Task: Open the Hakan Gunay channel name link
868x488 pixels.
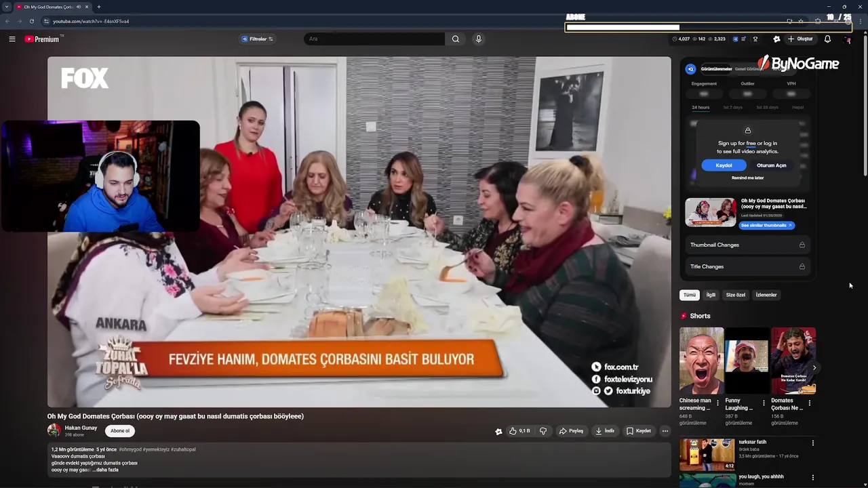Action: (81, 428)
